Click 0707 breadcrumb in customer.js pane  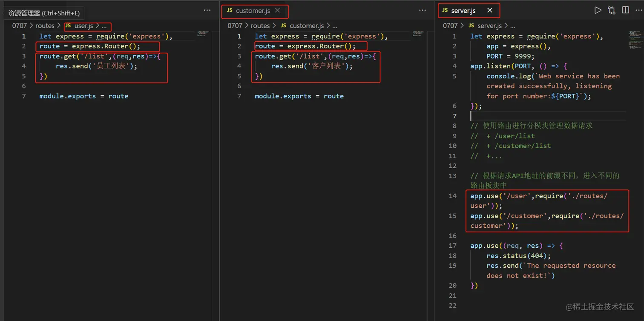[235, 26]
